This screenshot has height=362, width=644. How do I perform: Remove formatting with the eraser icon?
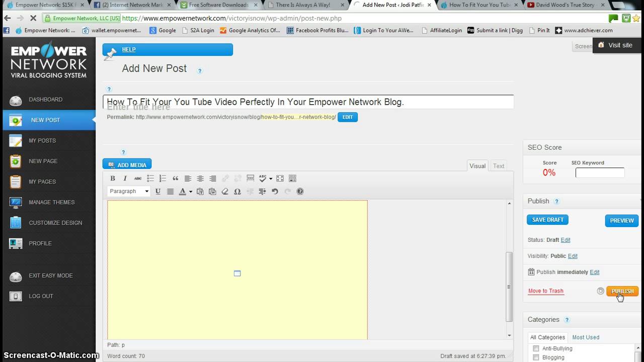click(225, 191)
